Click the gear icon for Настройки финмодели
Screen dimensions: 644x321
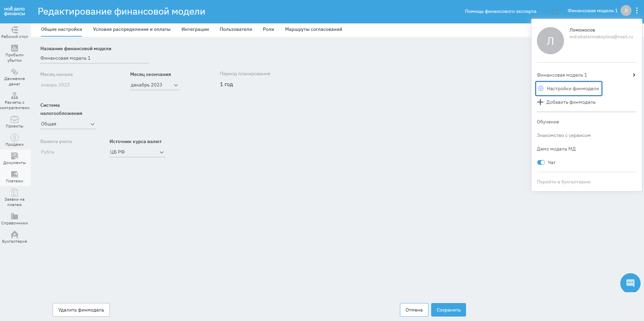coord(541,88)
